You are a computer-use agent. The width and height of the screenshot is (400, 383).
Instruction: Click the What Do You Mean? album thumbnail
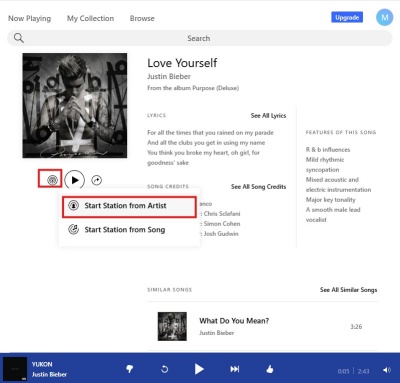[x=172, y=326]
